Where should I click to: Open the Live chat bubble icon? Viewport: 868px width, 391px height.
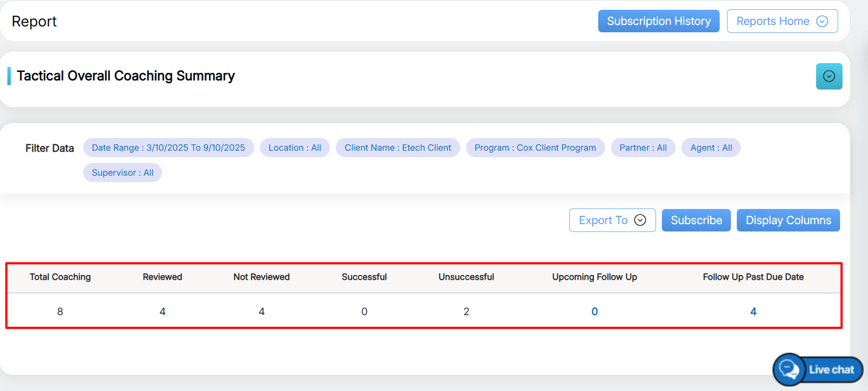[789, 369]
